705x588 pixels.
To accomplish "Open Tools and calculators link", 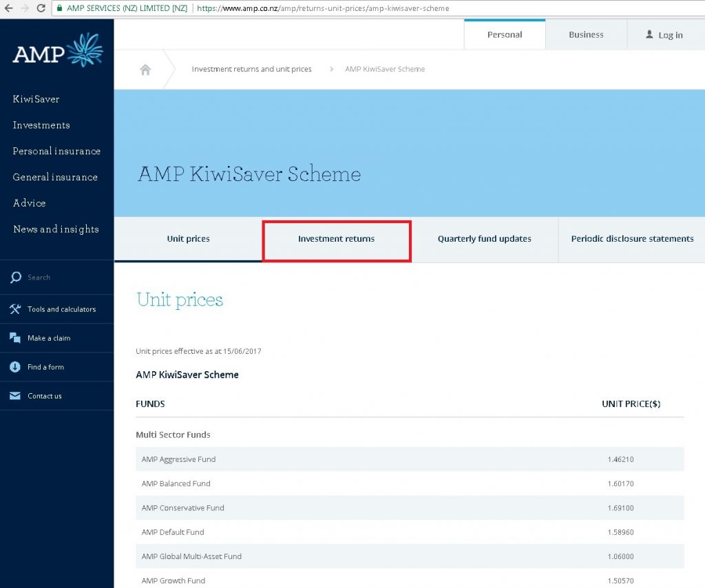I will click(x=61, y=309).
